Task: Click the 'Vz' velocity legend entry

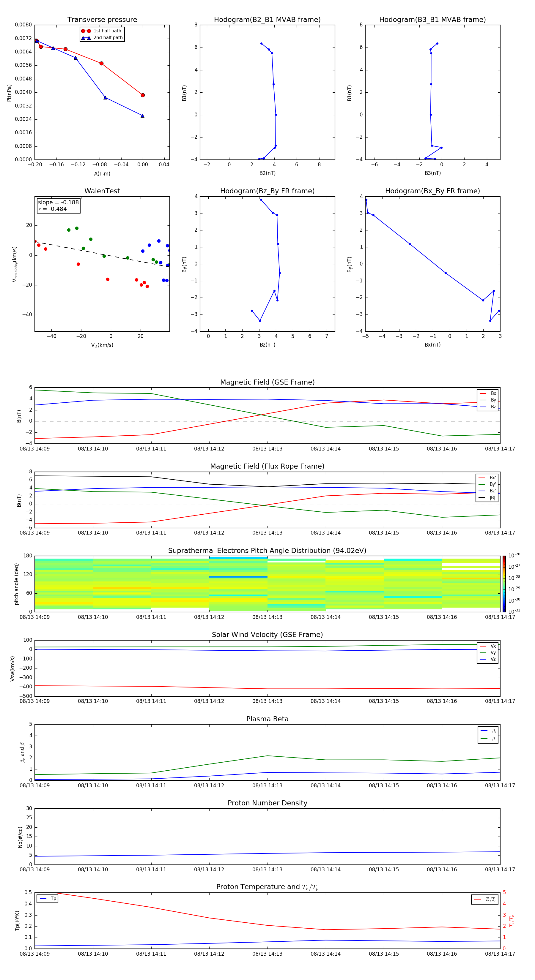Action: click(x=488, y=659)
